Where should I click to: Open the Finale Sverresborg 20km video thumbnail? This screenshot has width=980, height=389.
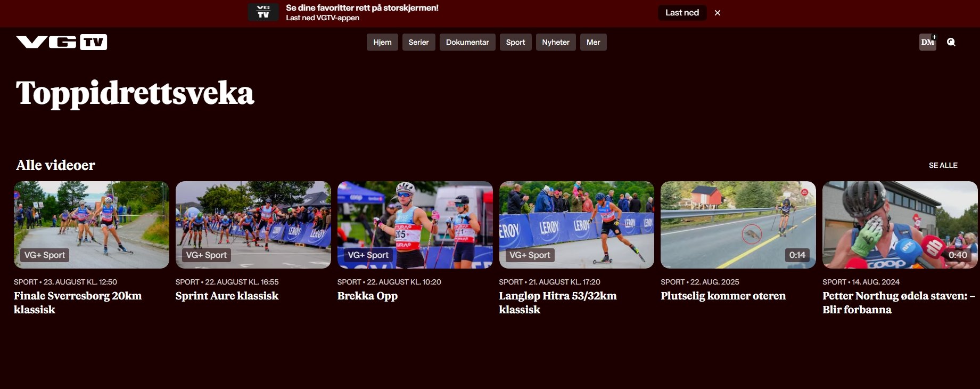92,225
